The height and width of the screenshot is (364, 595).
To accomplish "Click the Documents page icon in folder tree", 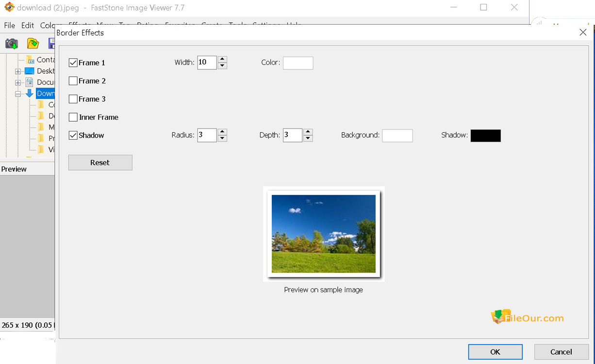I will pyautogui.click(x=29, y=82).
